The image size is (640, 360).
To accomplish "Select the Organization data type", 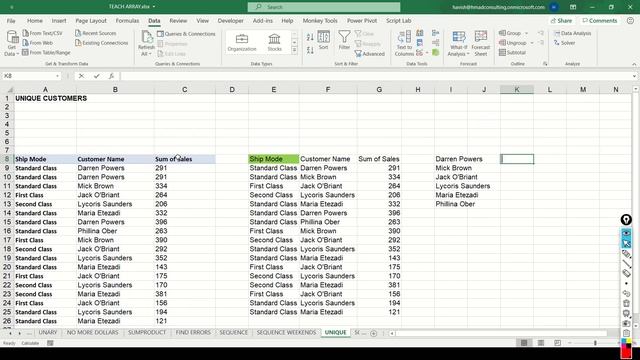I will point(242,42).
